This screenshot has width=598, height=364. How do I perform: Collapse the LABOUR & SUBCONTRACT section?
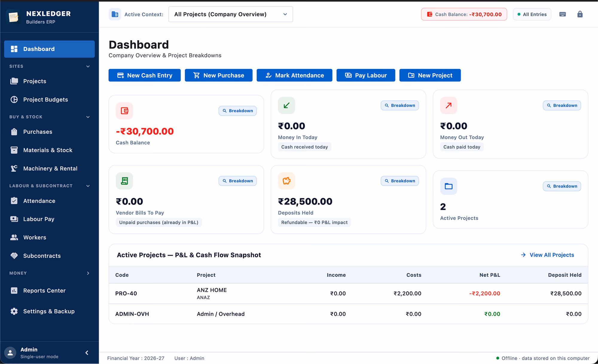[49, 186]
